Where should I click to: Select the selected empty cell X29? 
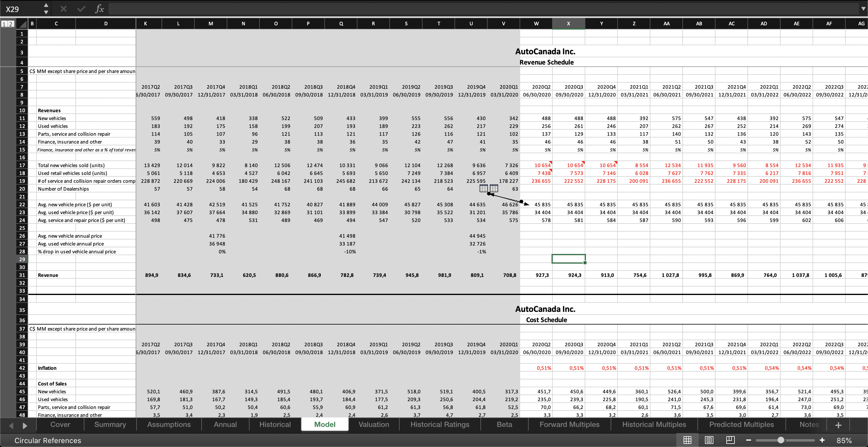tap(568, 259)
